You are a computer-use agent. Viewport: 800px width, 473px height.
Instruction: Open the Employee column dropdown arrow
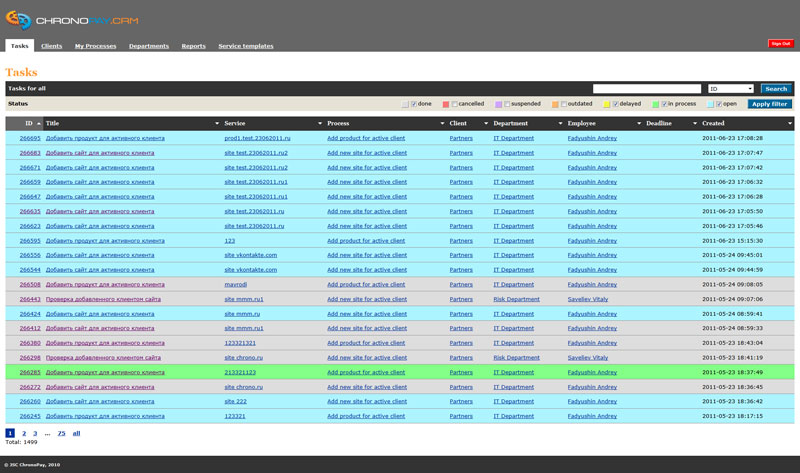tap(639, 123)
